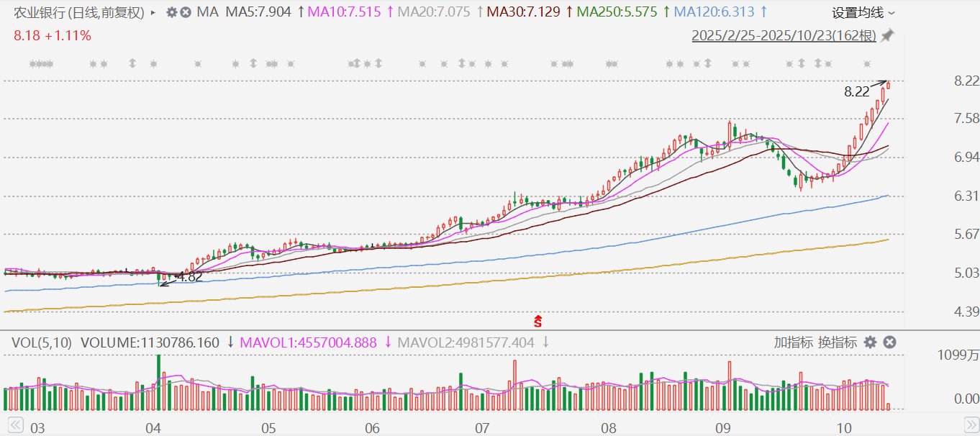Close the VOL indicator panel

889,342
